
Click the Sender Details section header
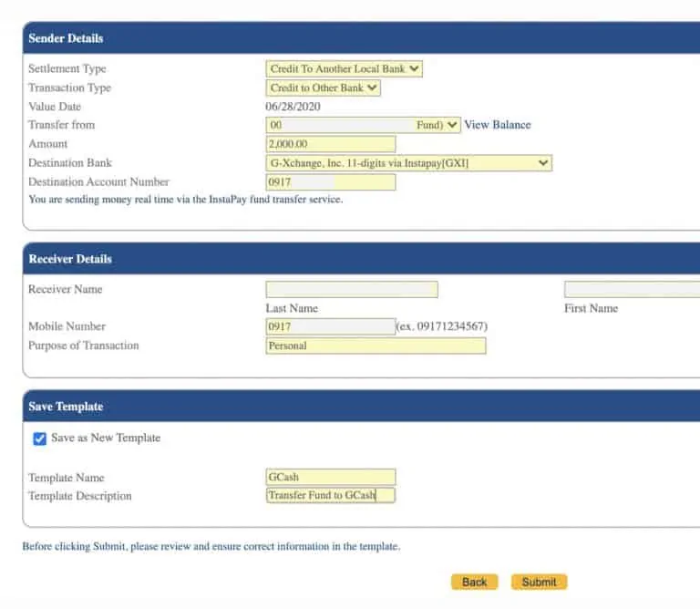(x=66, y=38)
